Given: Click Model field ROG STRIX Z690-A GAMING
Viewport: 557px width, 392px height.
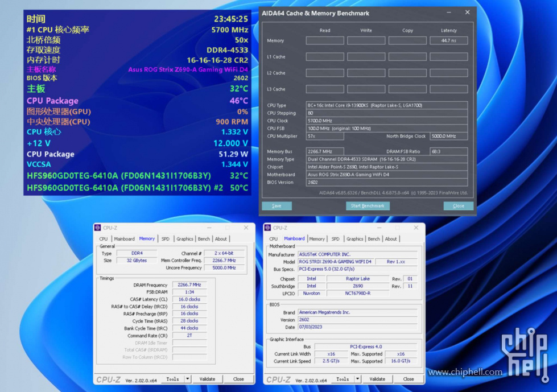Looking at the screenshot, I should (x=336, y=262).
